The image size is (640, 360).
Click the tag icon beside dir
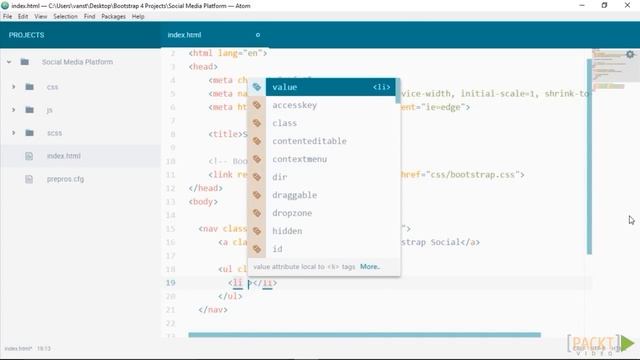click(x=257, y=177)
